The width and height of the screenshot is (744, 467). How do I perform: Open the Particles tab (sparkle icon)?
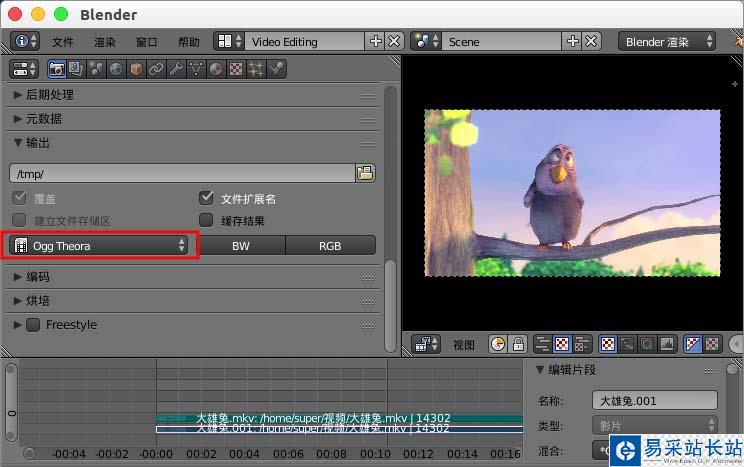[x=256, y=69]
